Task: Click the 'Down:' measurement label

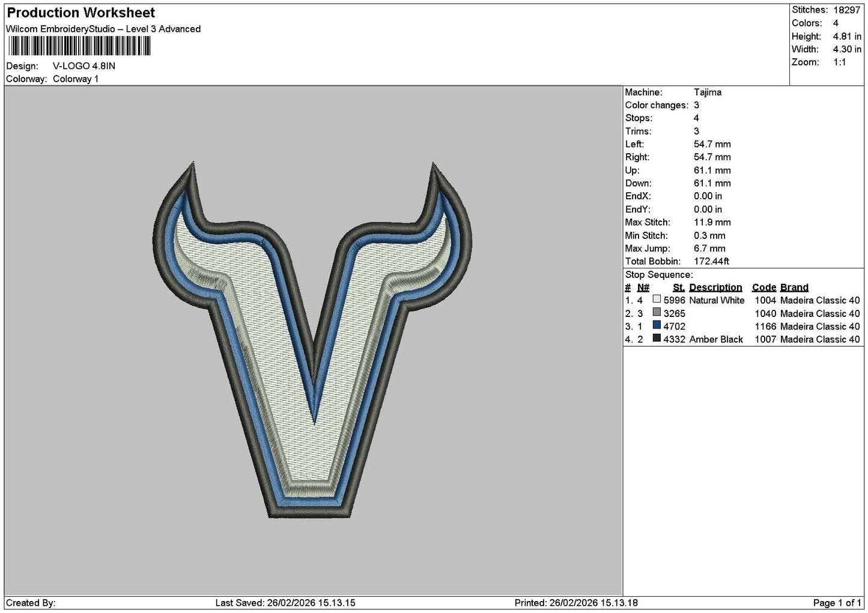Action: pos(638,183)
